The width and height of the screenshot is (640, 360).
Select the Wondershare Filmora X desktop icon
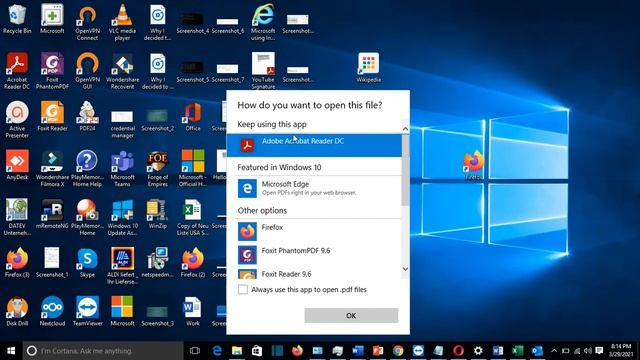tap(52, 169)
